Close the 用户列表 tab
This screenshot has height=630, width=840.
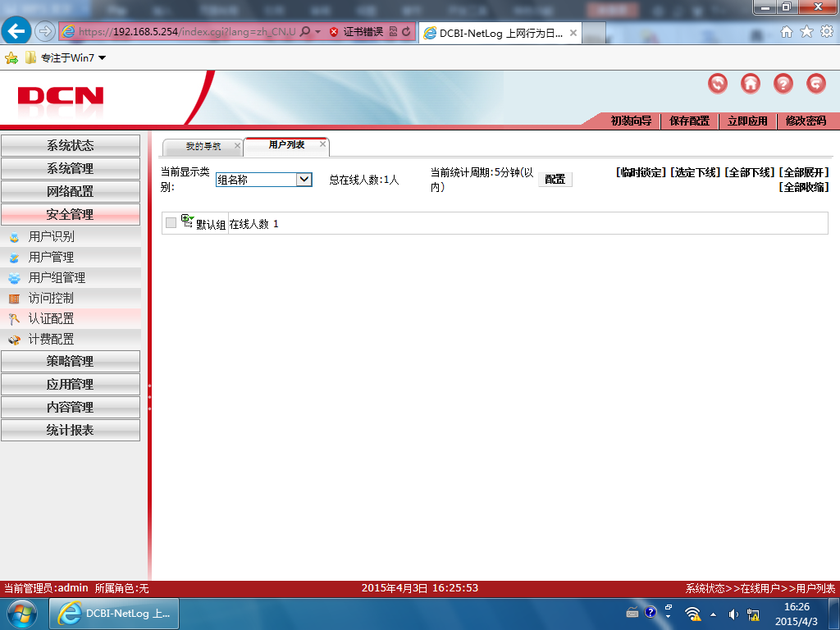tap(322, 144)
